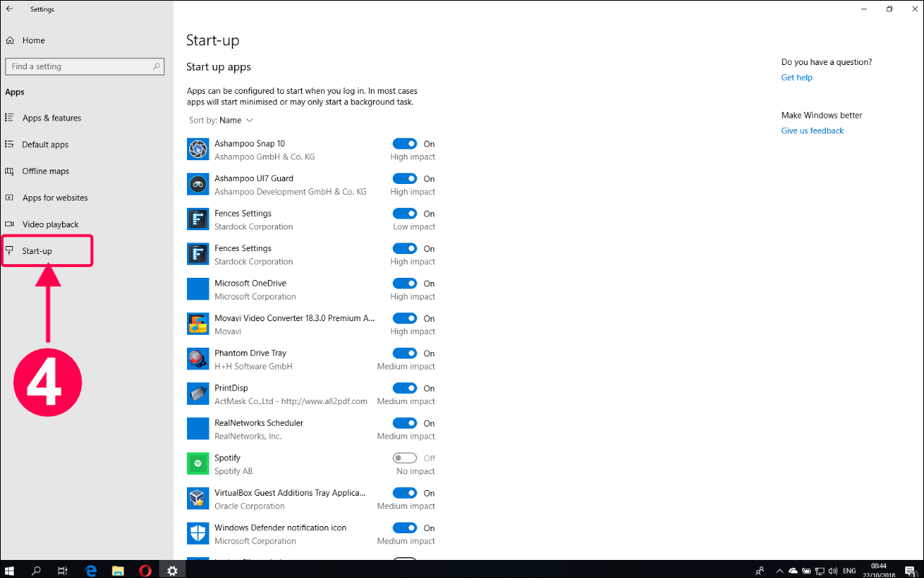This screenshot has height=578, width=924.
Task: Go to Home in Settings sidebar
Action: pos(33,40)
